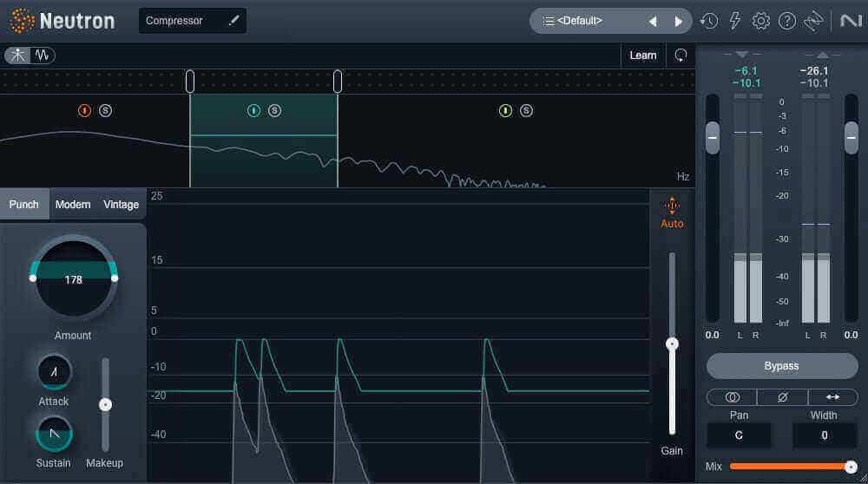Select the Assistant figure view button

(x=17, y=56)
